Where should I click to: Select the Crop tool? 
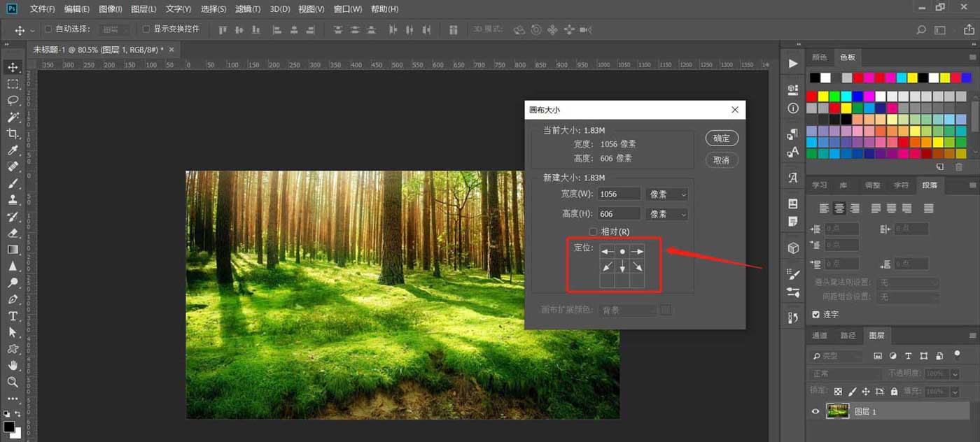(x=13, y=134)
